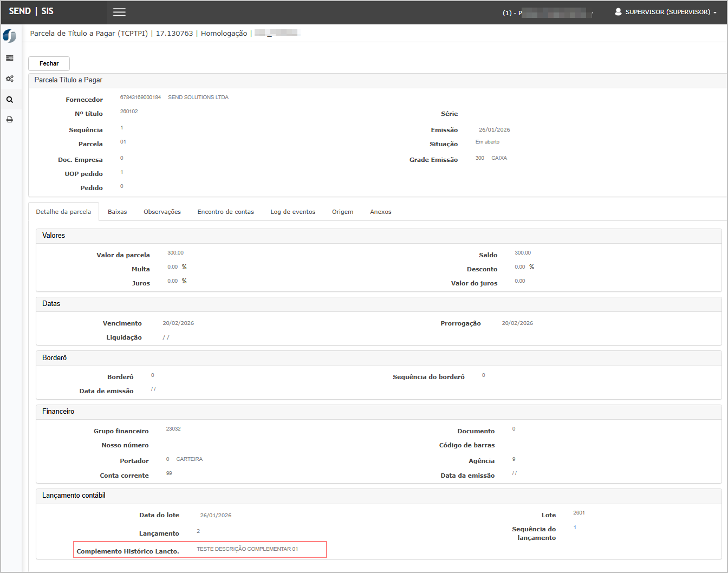Click the Complemento Histórico Lancto. text value

click(x=247, y=549)
